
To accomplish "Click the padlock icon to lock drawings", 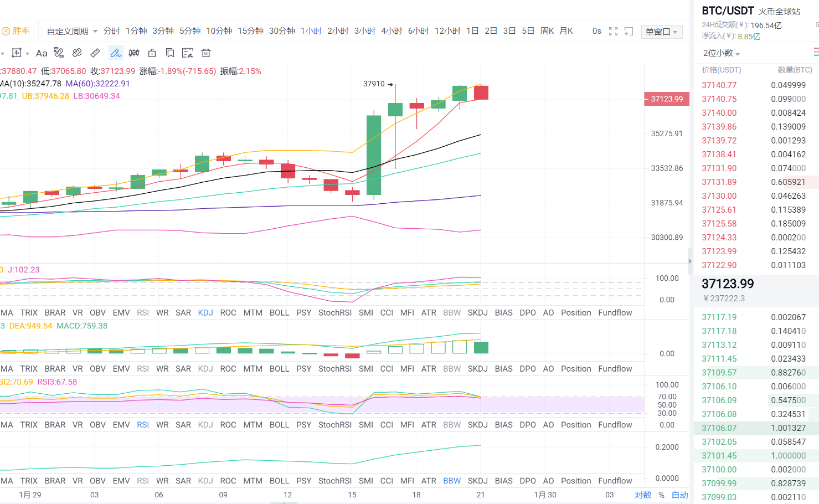I will pos(152,53).
